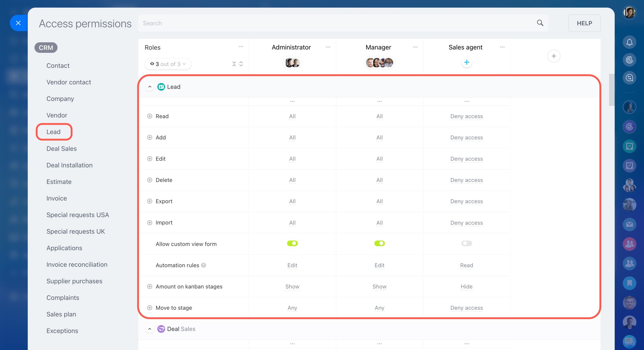This screenshot has width=644, height=350.
Task: Change Sales agent Read Deny access value
Action: pos(466,116)
